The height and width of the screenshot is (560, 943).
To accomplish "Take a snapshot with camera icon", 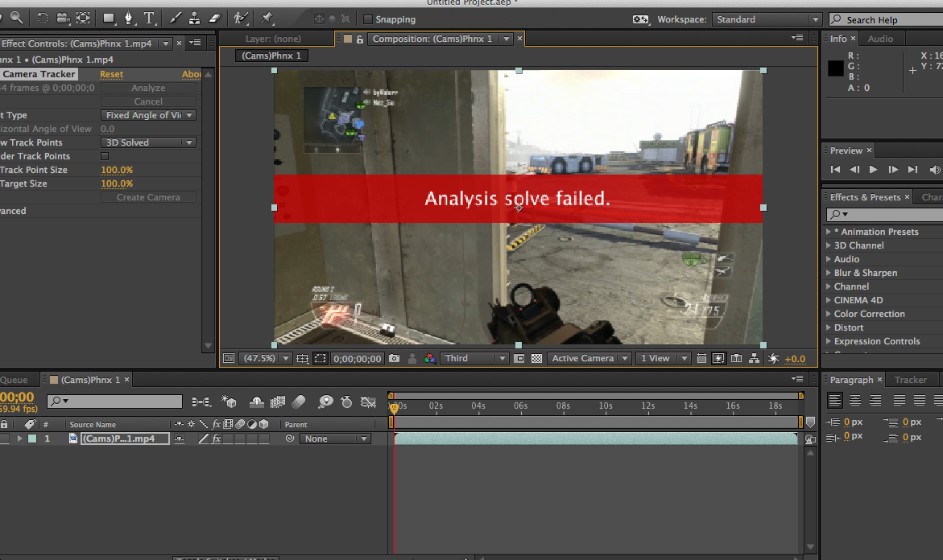I will pos(394,358).
